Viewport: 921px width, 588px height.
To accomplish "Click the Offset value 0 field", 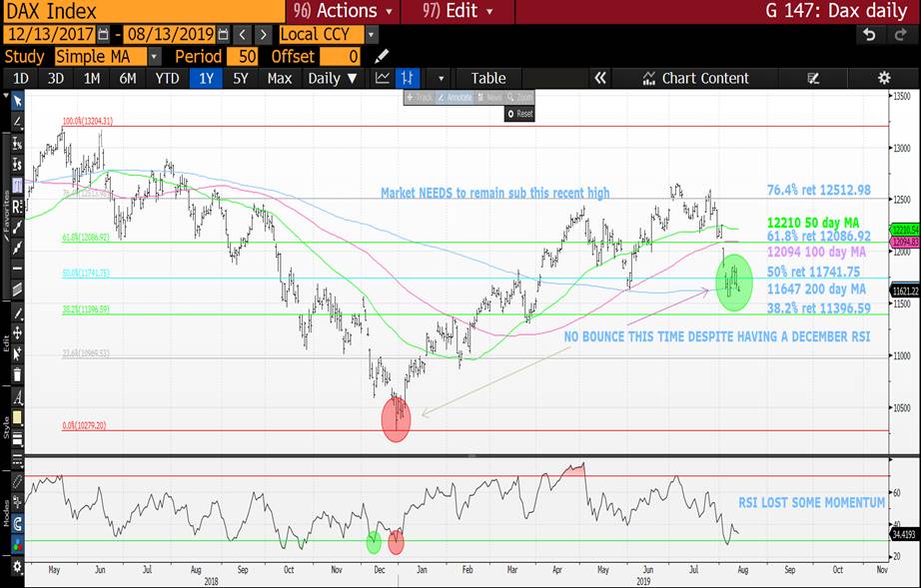I will (340, 56).
